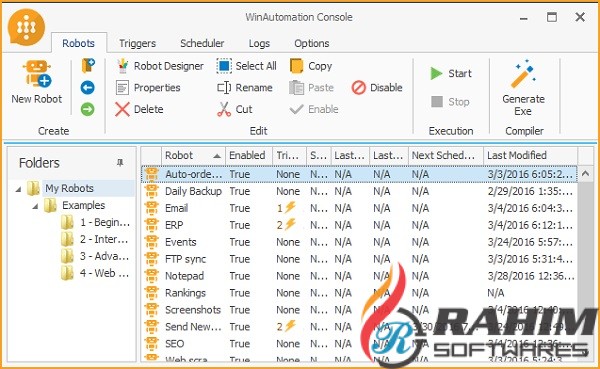This screenshot has width=600, height=369.
Task: Click the Tri... column header
Action: click(x=289, y=155)
